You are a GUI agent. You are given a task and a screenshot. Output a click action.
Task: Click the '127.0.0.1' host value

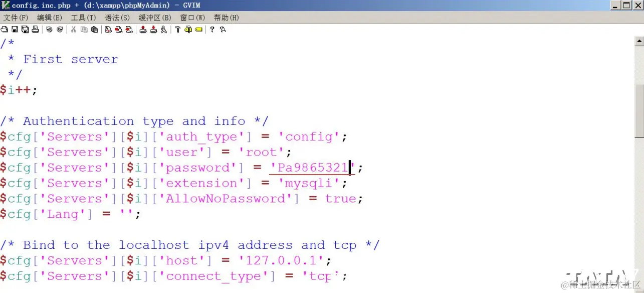click(x=282, y=260)
